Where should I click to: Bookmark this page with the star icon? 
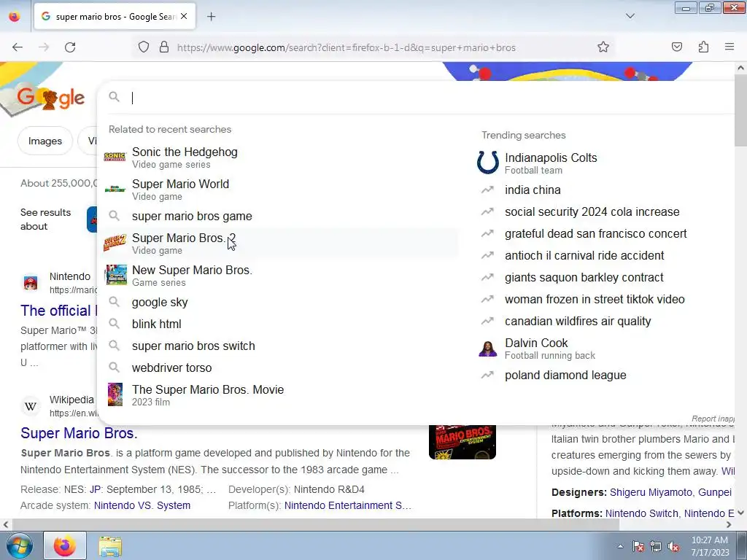[x=603, y=47]
